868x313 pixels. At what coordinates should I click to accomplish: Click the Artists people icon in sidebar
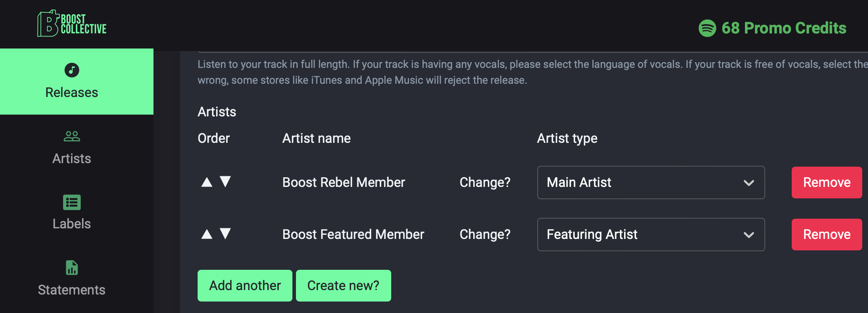pos(71,137)
